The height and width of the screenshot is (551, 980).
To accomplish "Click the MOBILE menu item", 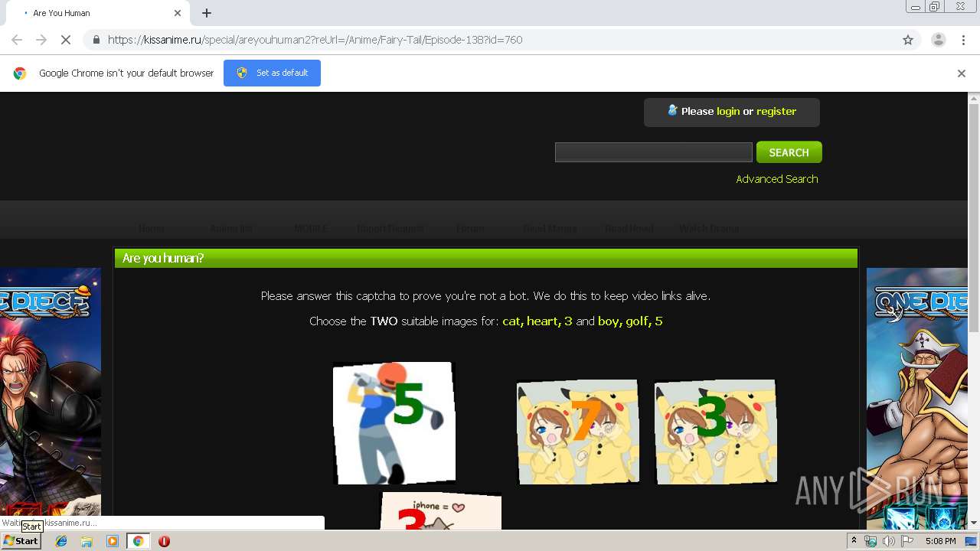I will (311, 228).
